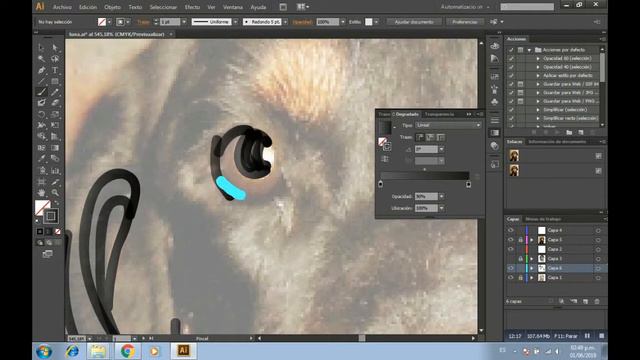Viewport: 640px width, 360px height.
Task: Select the Scale tool
Action: click(55, 114)
